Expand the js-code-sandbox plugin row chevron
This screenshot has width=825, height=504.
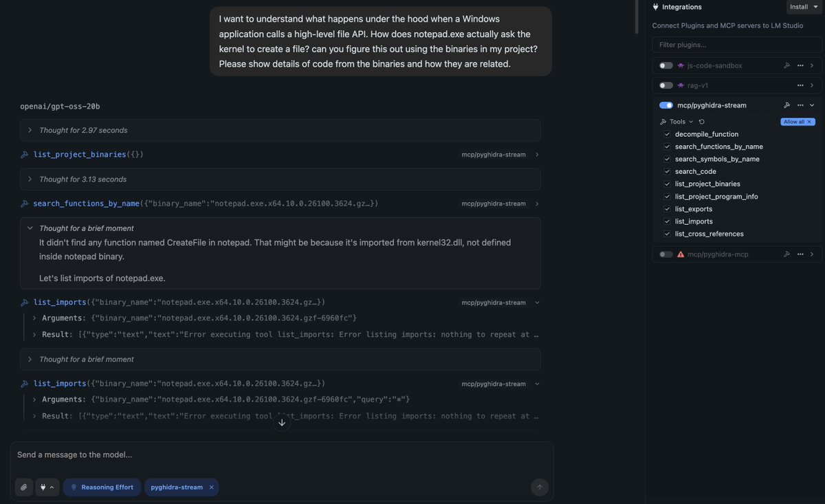click(812, 65)
